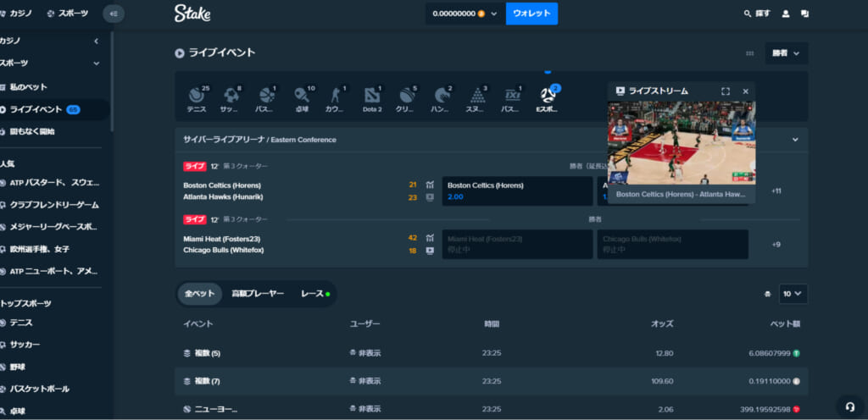Select the Table Tennis (卓球) live icon

click(x=303, y=99)
